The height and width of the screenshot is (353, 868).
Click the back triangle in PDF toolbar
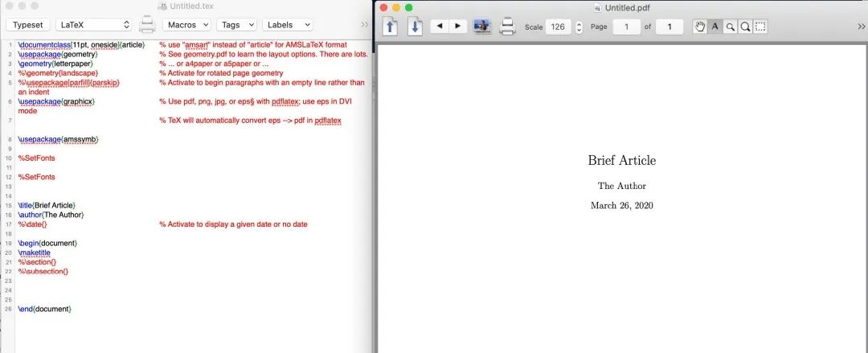(x=440, y=26)
